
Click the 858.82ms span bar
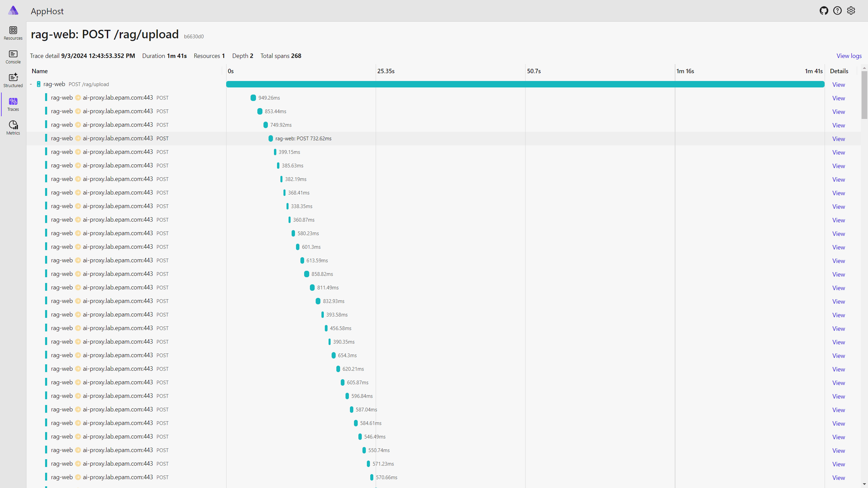pos(307,274)
